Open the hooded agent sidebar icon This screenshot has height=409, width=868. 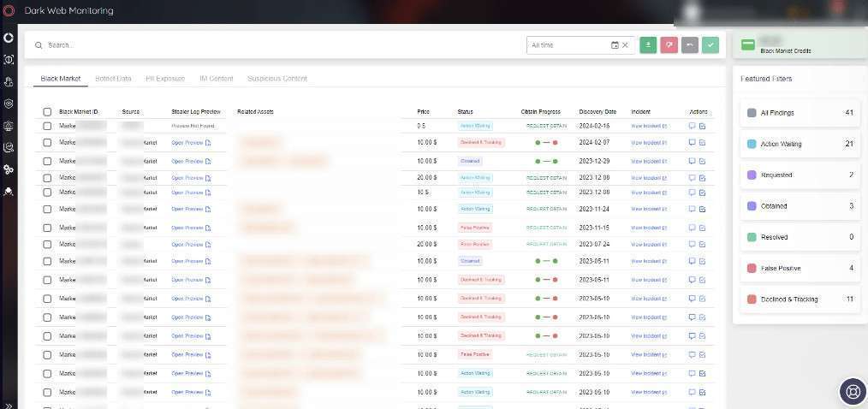click(x=9, y=192)
